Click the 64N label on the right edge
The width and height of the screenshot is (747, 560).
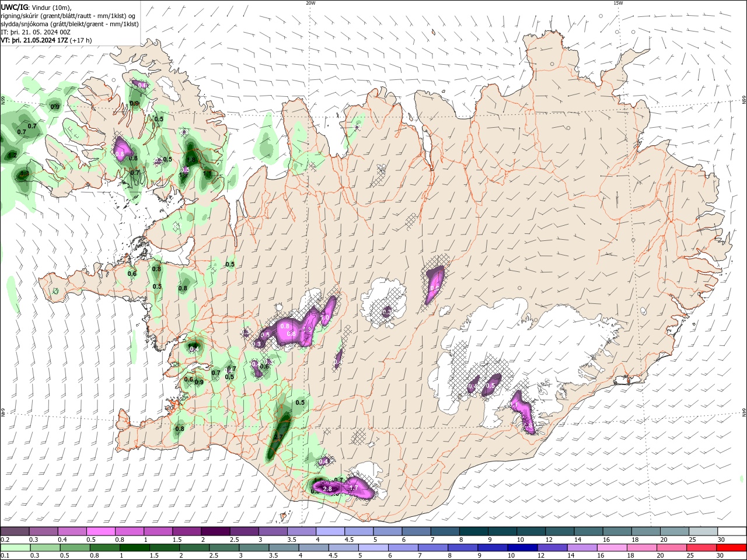coord(744,412)
